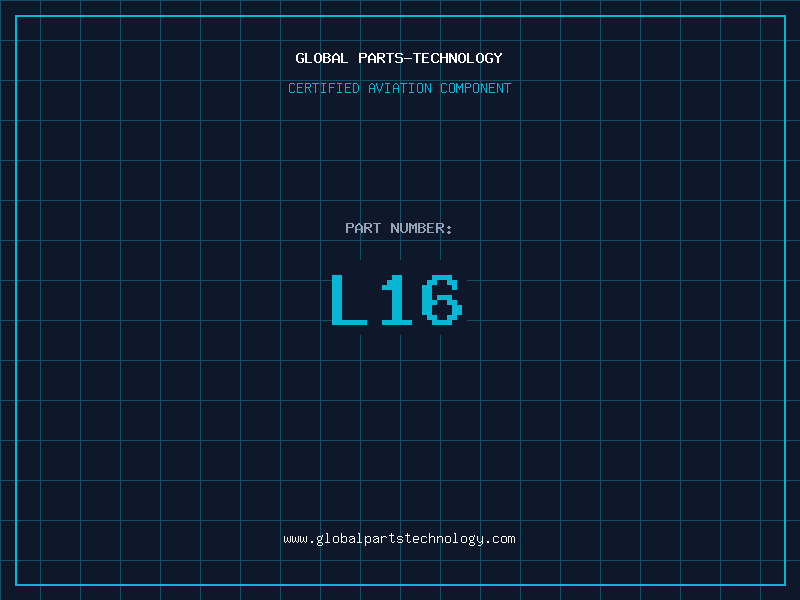Click the PART NUMBER: label
The height and width of the screenshot is (600, 800).
coord(399,228)
